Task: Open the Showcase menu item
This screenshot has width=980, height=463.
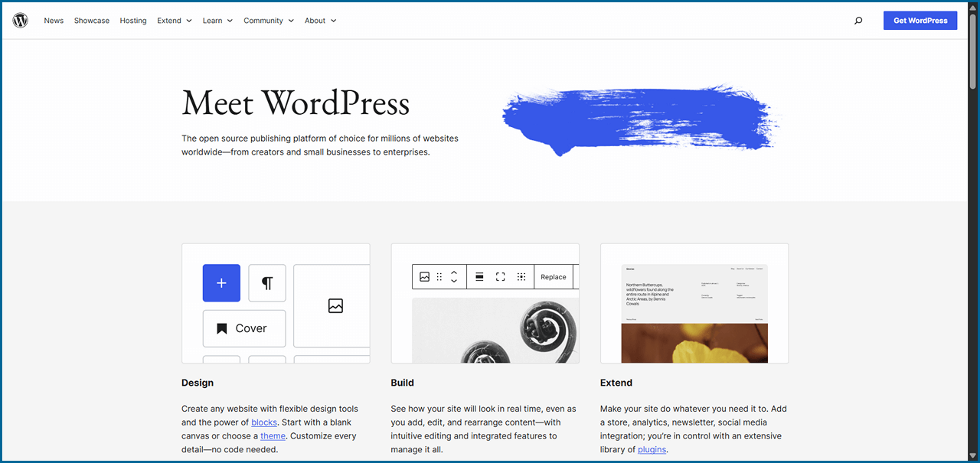Action: click(x=92, y=21)
